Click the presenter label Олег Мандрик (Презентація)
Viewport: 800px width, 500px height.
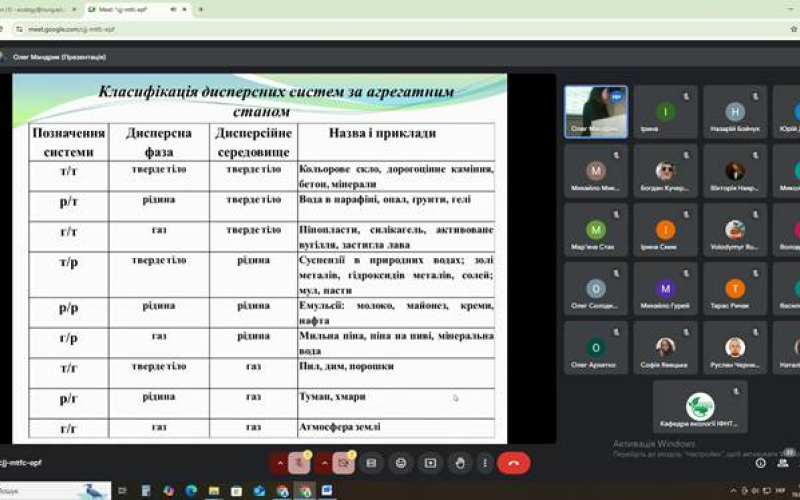click(60, 57)
